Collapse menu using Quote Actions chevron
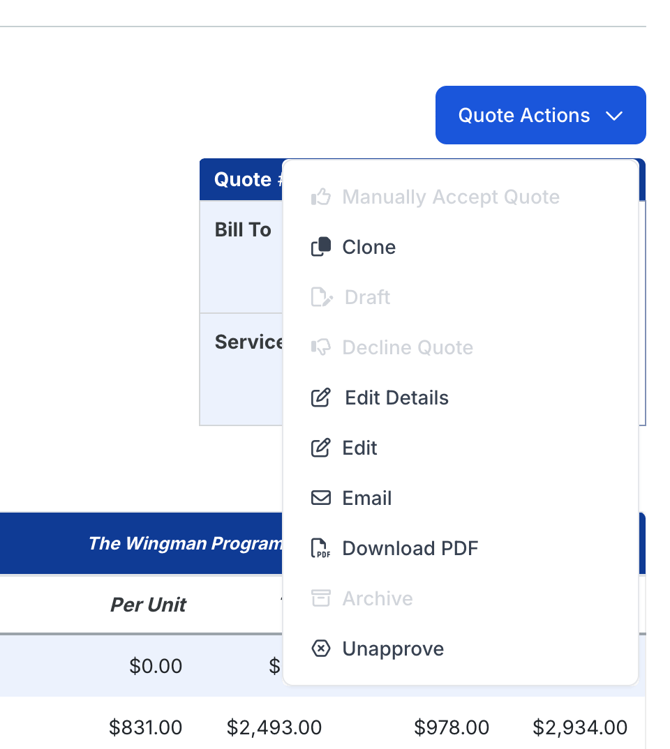This screenshot has width=670, height=749. (614, 116)
